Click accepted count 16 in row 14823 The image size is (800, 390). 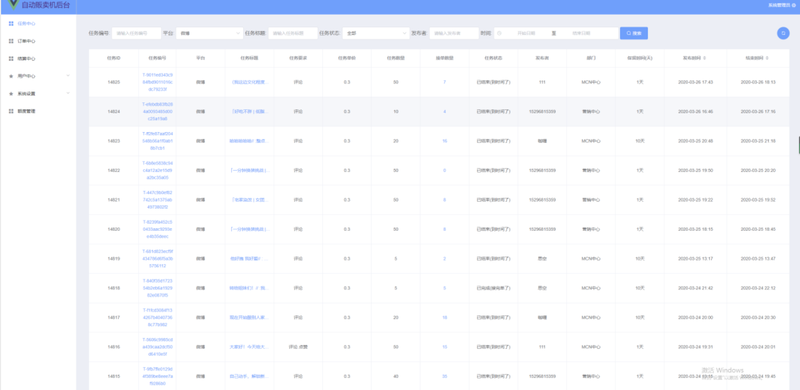pyautogui.click(x=445, y=141)
